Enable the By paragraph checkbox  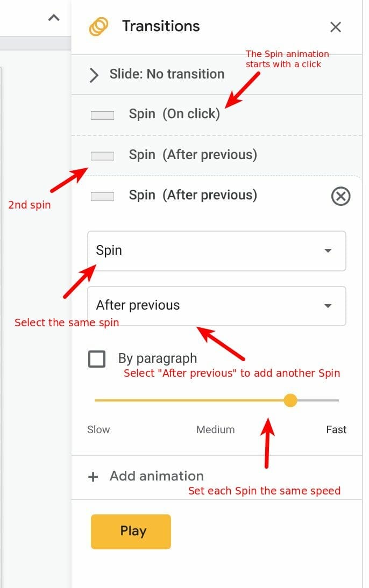click(x=97, y=359)
